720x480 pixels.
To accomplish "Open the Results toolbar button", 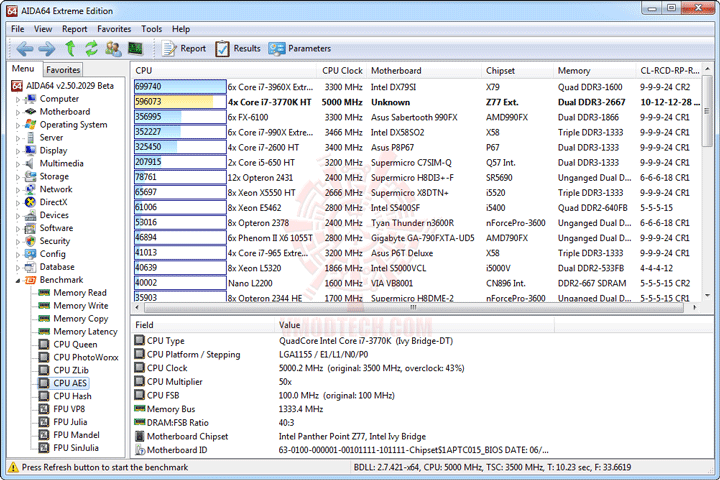I will [237, 48].
